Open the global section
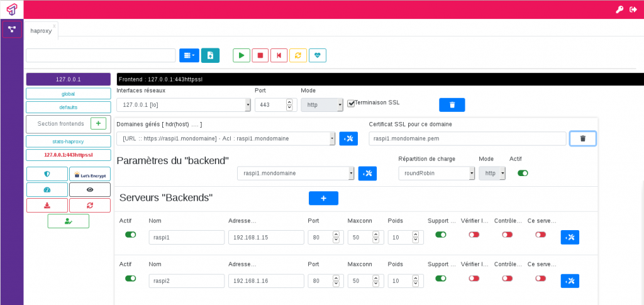This screenshot has height=305, width=644. (x=68, y=94)
